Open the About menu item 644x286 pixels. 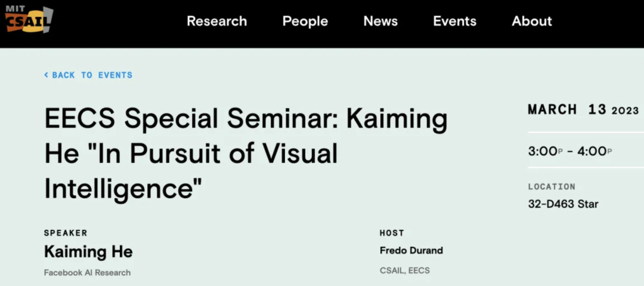point(531,21)
